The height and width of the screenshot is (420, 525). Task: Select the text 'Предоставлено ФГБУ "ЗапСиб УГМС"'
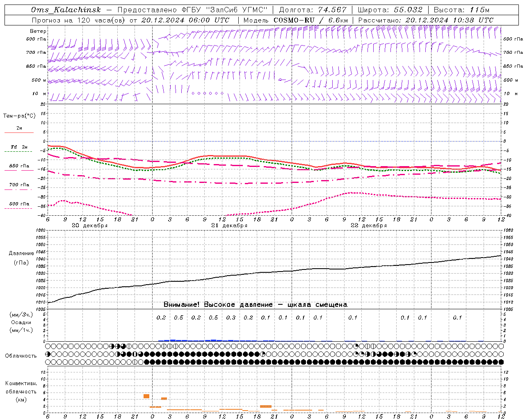pyautogui.click(x=192, y=10)
